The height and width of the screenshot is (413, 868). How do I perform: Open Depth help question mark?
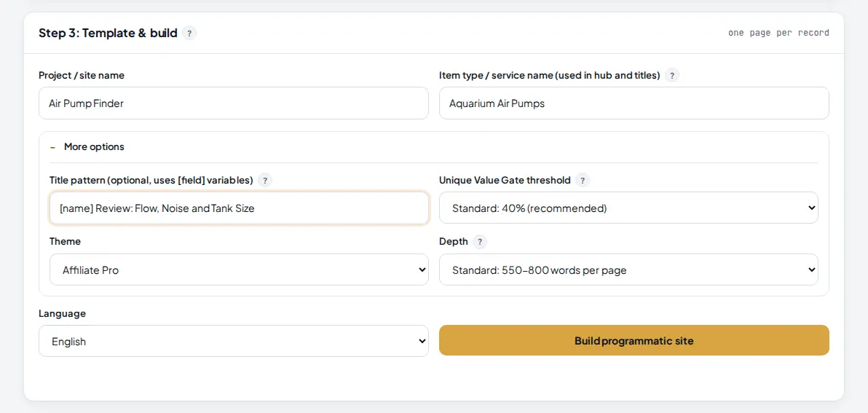pyautogui.click(x=480, y=241)
